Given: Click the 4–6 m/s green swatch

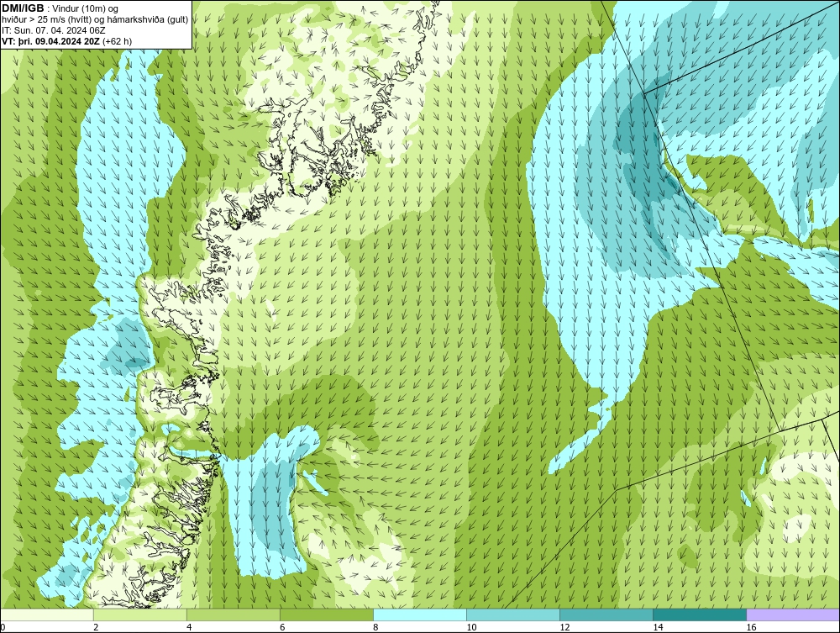Looking at the screenshot, I should (x=233, y=615).
